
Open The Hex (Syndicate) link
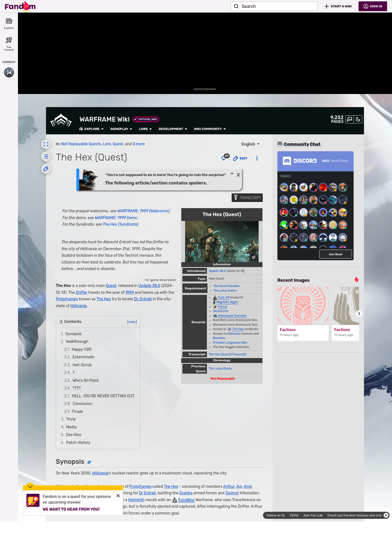click(121, 224)
